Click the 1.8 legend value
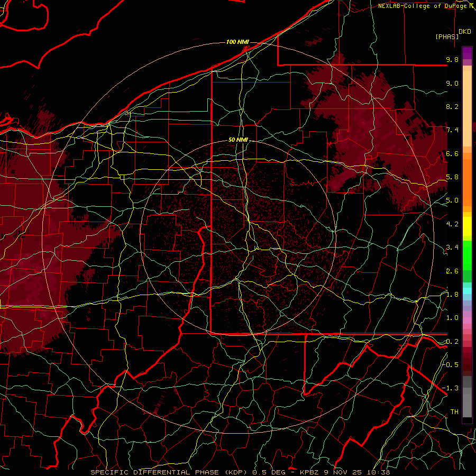The width and height of the screenshot is (476, 476). point(452,295)
